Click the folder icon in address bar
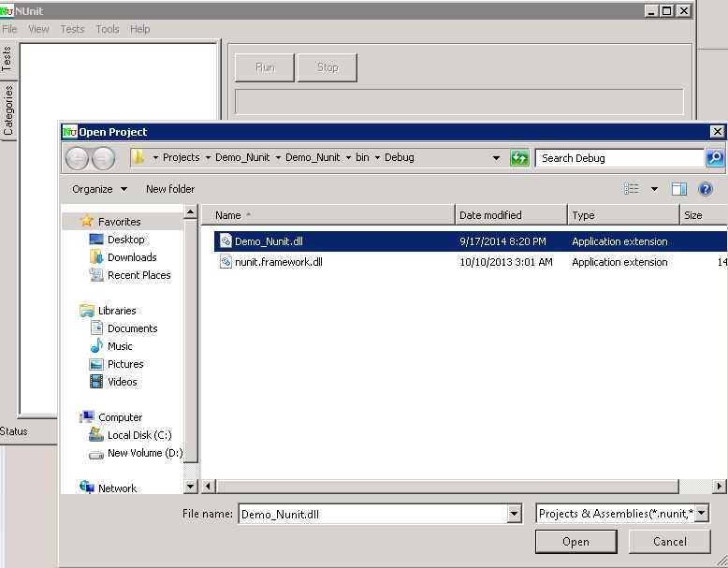 (138, 157)
